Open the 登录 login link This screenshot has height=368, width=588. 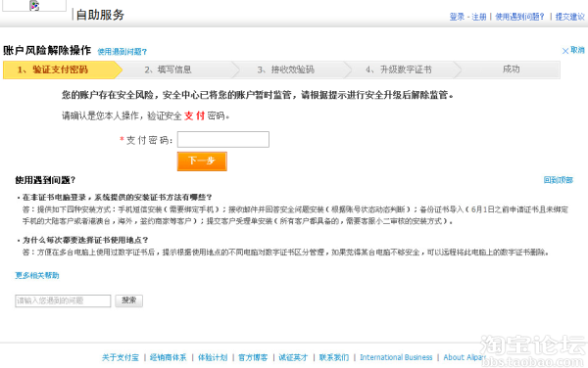click(x=457, y=17)
